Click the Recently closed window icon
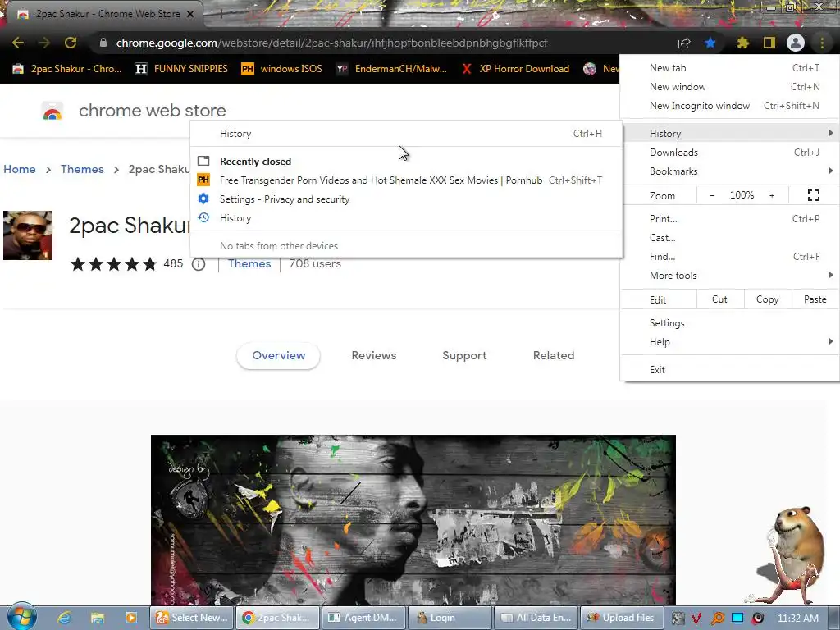840x630 pixels. [203, 161]
